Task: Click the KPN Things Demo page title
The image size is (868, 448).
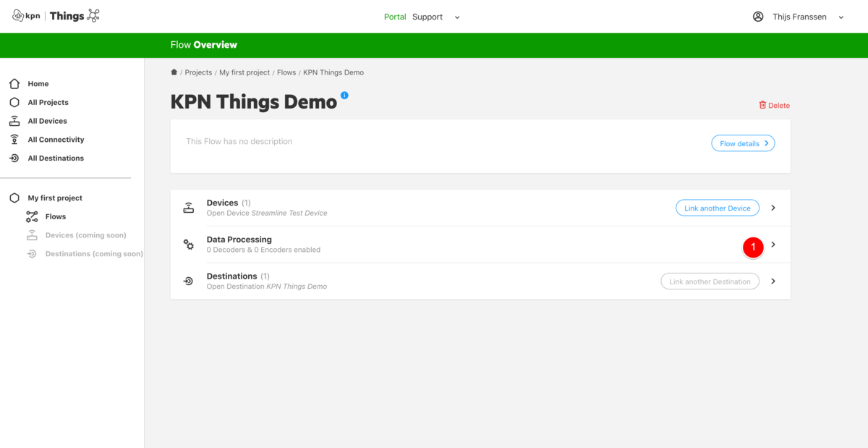Action: click(254, 102)
